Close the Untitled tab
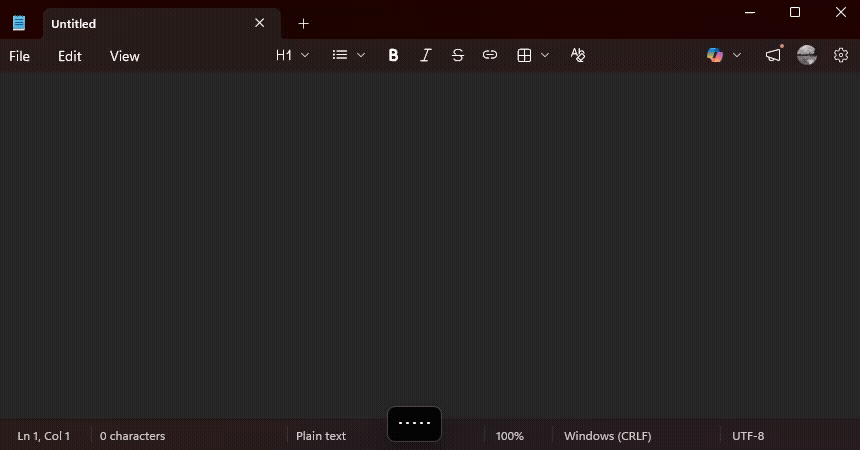Image resolution: width=860 pixels, height=450 pixels. click(259, 23)
